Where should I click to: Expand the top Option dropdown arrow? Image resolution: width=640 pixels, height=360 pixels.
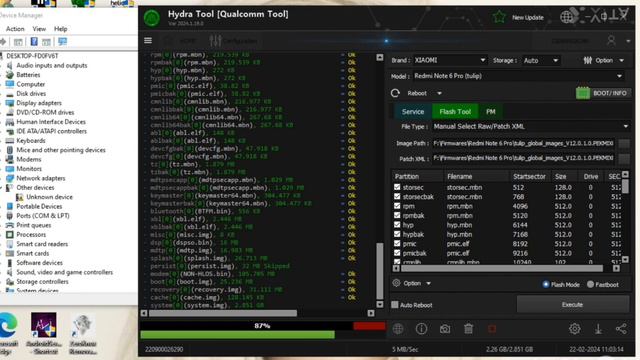(622, 60)
